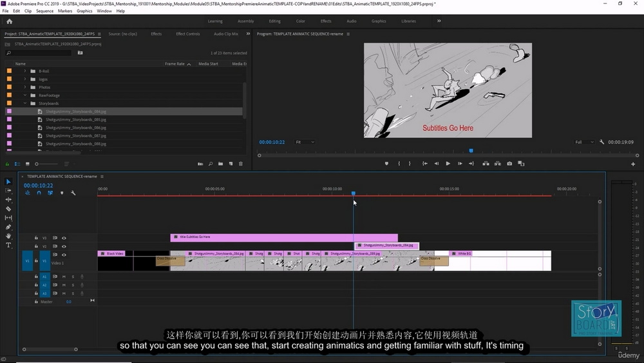Screen dimensions: 644x363
Task: Switch to the Editing workspace
Action: click(x=275, y=21)
